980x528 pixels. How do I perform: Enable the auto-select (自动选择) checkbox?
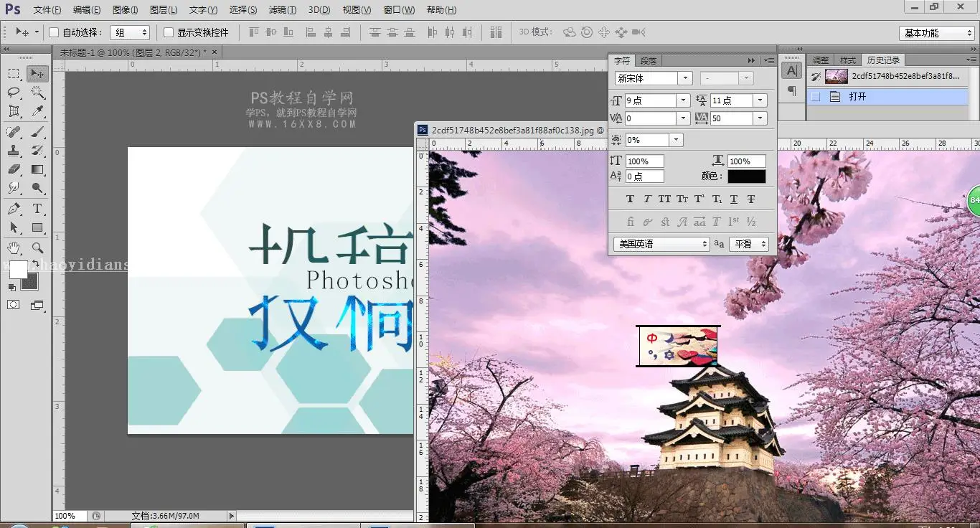(x=54, y=32)
